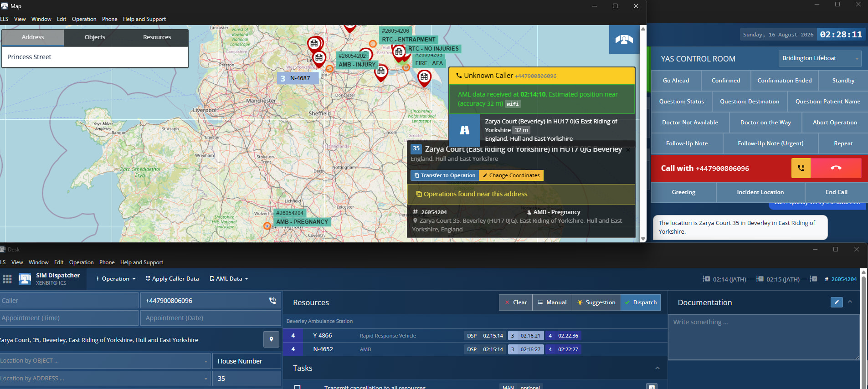Click the arrow icon on the cancellation task row
This screenshot has width=868, height=389.
(x=652, y=387)
